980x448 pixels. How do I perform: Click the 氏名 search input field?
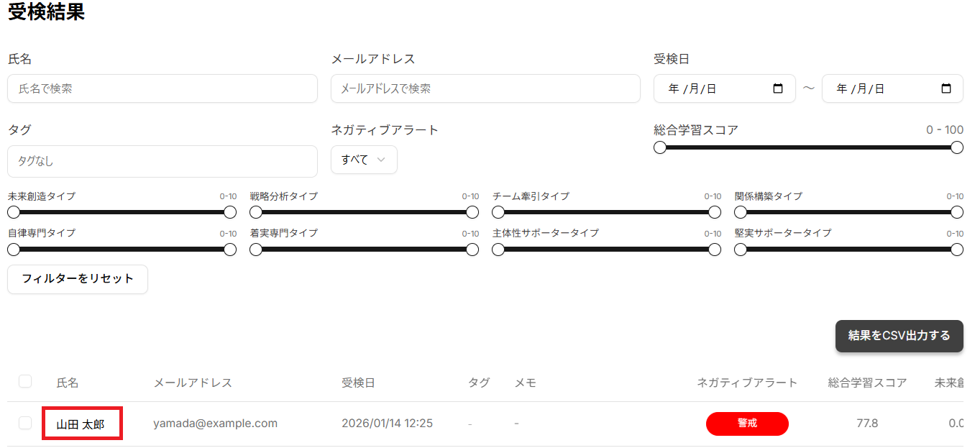162,88
